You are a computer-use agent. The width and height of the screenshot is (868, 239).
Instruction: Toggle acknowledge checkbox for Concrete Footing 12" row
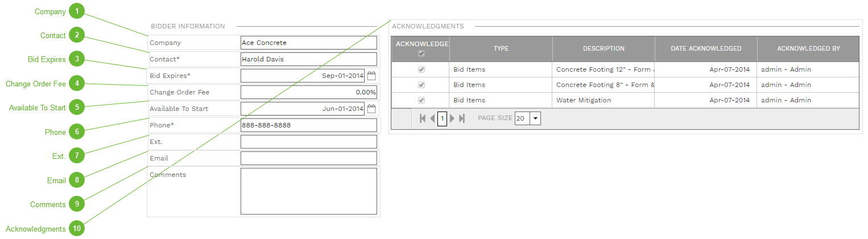click(x=421, y=69)
